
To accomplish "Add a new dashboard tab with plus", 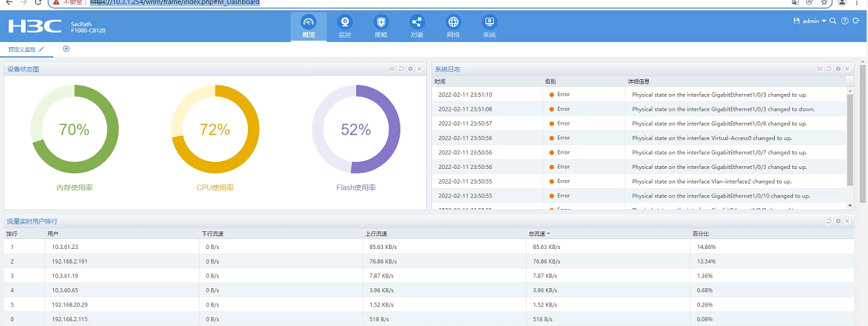I will pos(66,49).
